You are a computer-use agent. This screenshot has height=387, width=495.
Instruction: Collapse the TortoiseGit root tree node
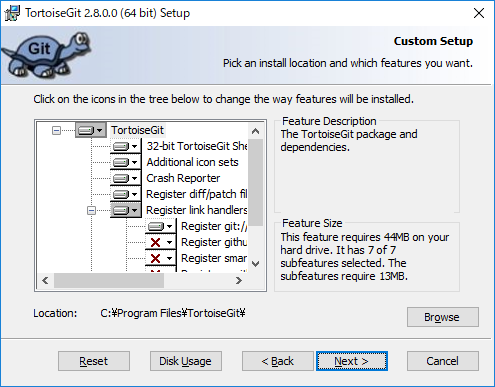pos(56,130)
